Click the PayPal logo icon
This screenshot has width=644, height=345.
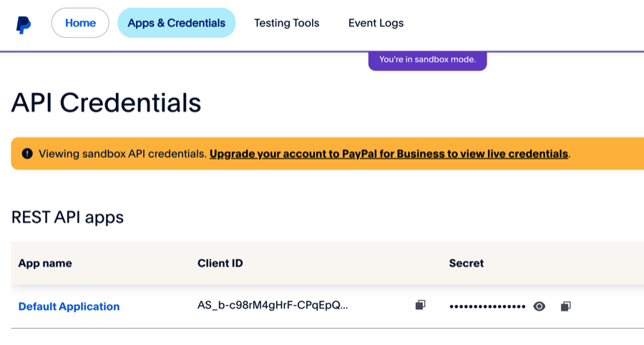[x=24, y=24]
